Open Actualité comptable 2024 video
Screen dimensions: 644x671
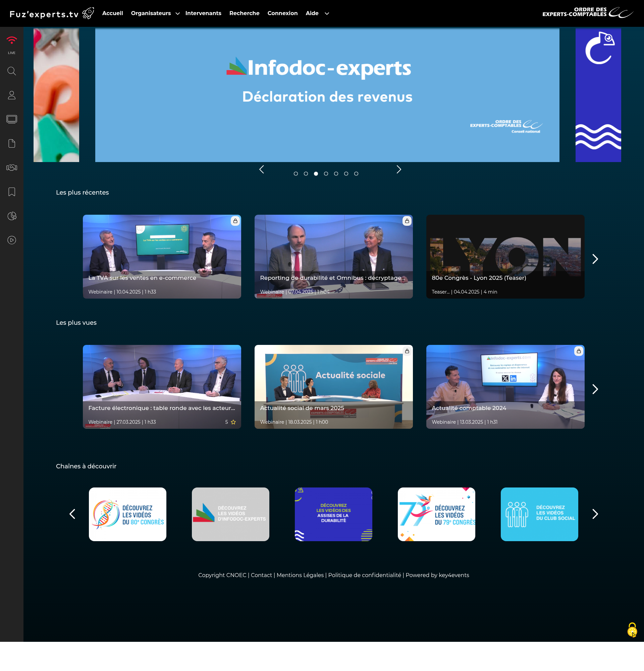(505, 386)
